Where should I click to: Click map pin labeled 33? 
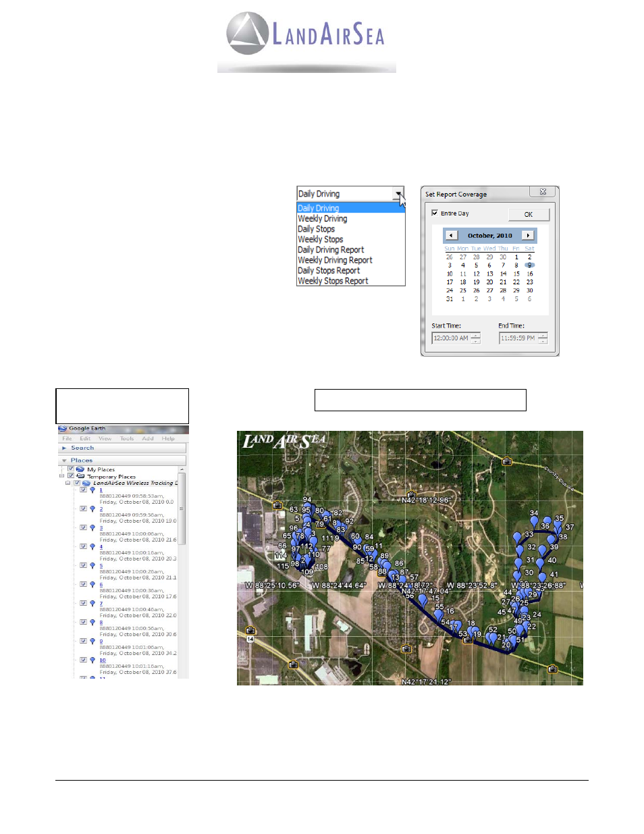(518, 538)
